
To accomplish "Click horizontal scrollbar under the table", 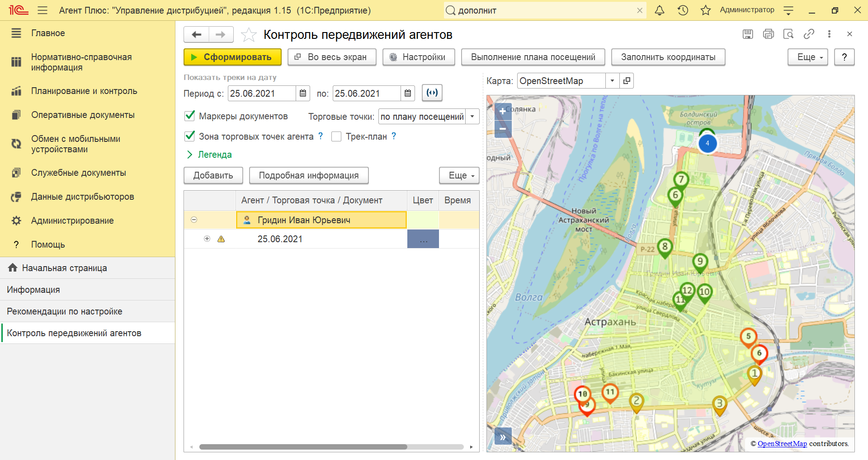I will (x=303, y=447).
